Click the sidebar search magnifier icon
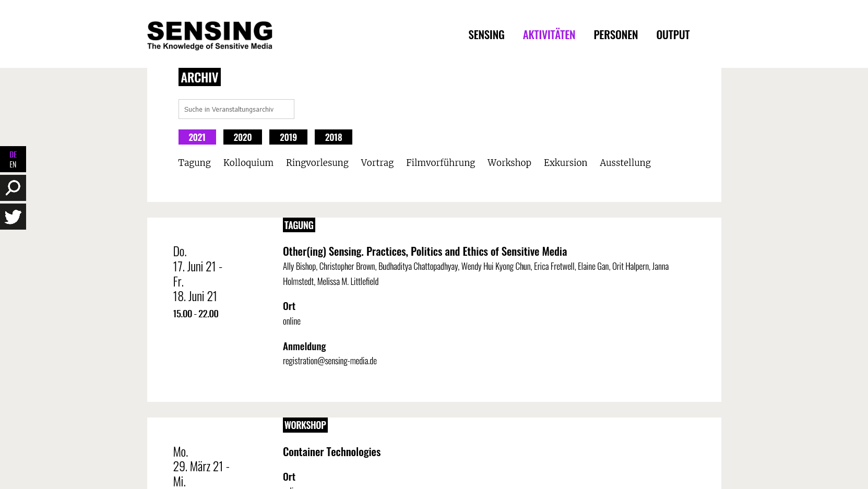The height and width of the screenshot is (489, 868). [x=13, y=188]
